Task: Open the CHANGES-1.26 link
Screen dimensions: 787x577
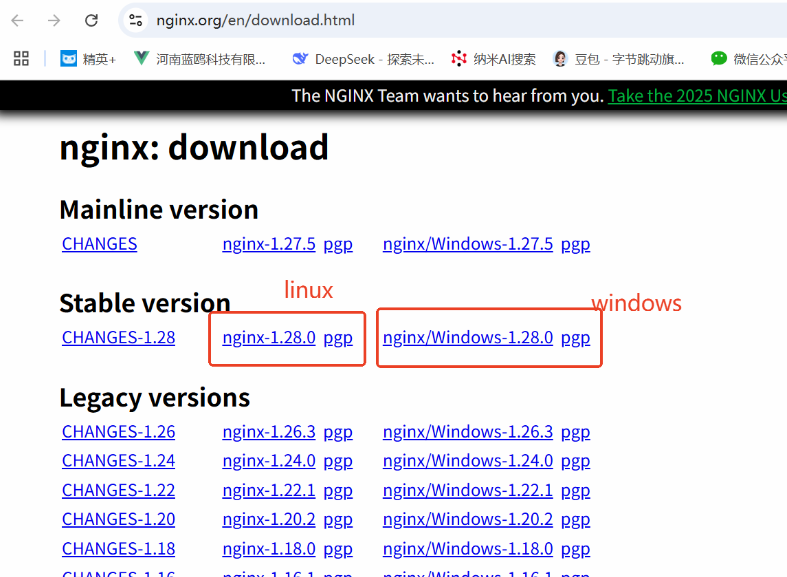Action: point(118,432)
